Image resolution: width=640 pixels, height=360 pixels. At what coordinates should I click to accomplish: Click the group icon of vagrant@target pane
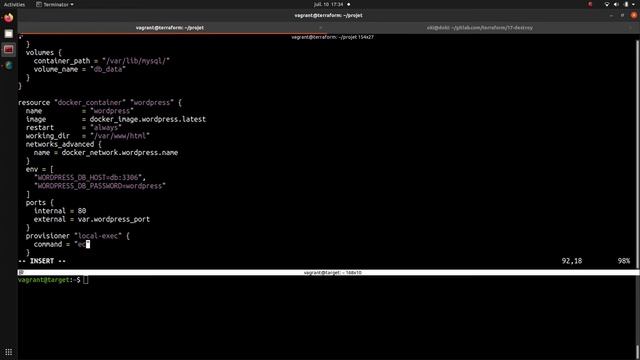point(21,272)
